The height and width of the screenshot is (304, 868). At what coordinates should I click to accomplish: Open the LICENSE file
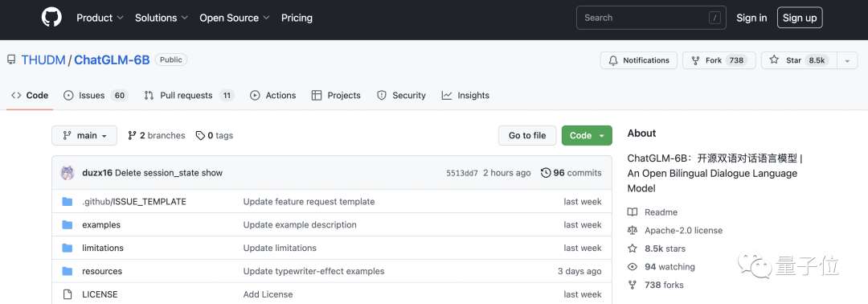100,294
